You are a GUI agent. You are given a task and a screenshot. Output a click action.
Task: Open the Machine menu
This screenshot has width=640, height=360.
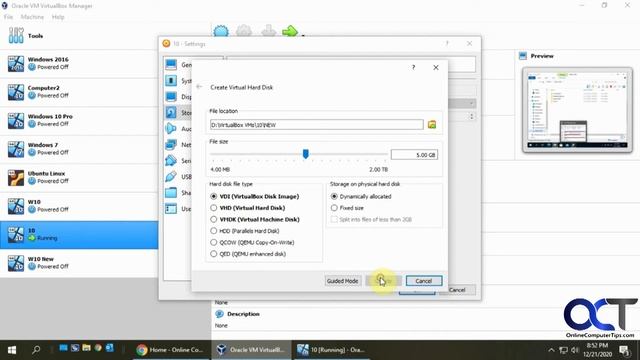pyautogui.click(x=32, y=17)
